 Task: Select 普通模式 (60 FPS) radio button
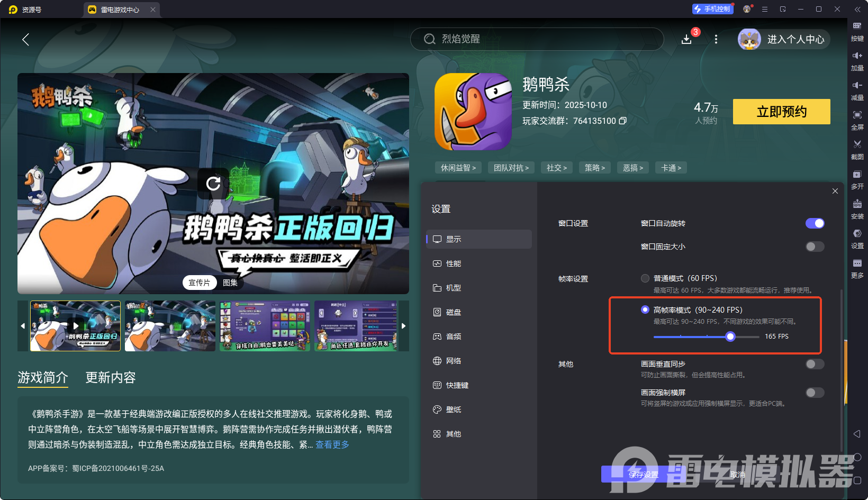pyautogui.click(x=645, y=278)
